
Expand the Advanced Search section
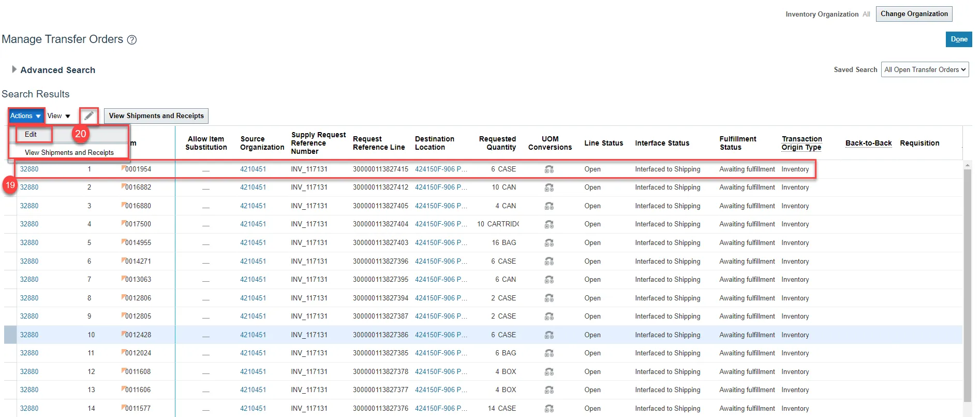[x=14, y=69]
